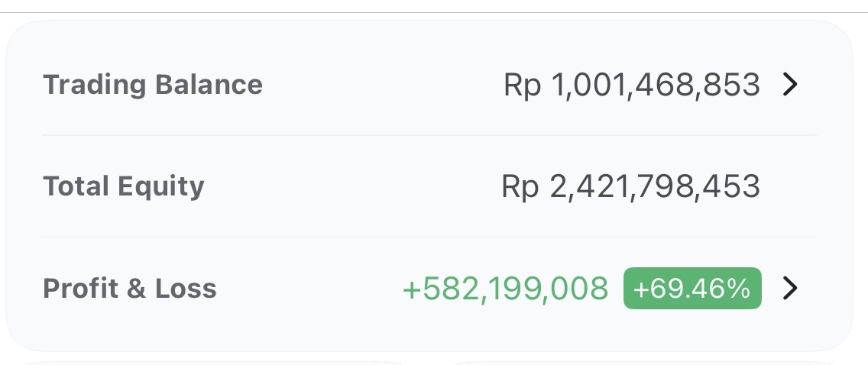Open Profit & Loss details chevron

coord(791,289)
